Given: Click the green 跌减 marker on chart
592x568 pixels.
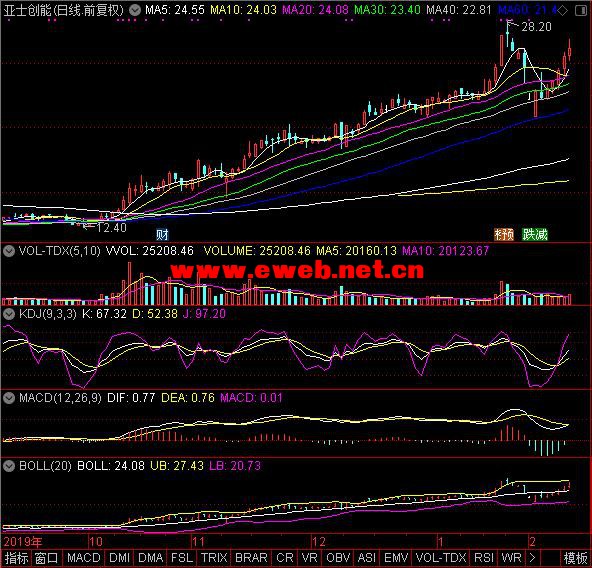Looking at the screenshot, I should click(535, 235).
